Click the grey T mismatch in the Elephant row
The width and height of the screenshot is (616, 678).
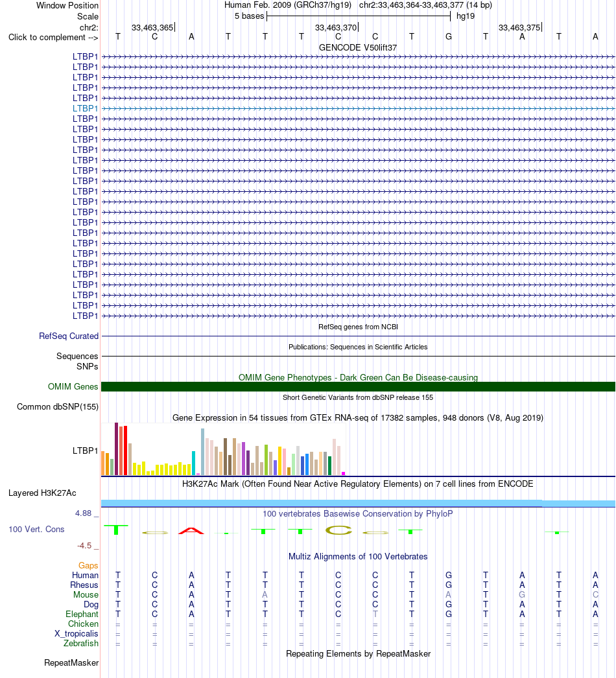(x=375, y=614)
